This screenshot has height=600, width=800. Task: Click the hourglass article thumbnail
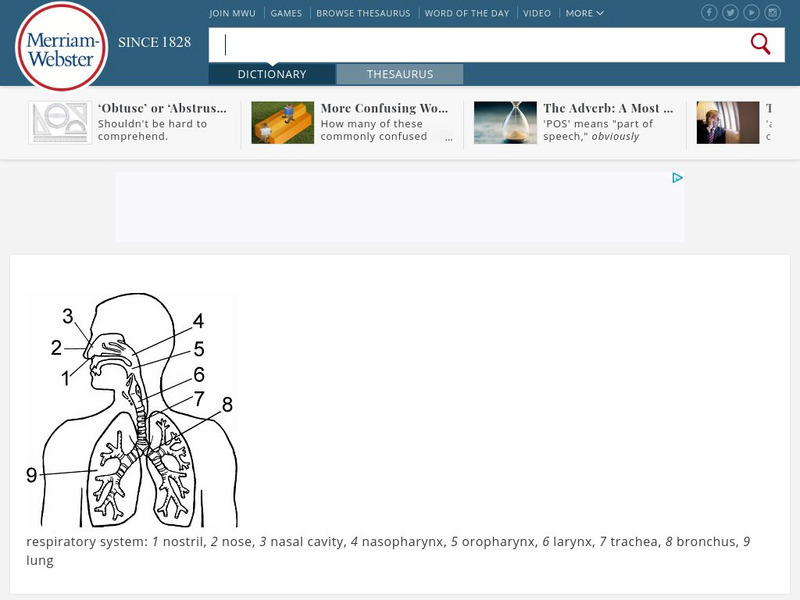click(x=506, y=122)
